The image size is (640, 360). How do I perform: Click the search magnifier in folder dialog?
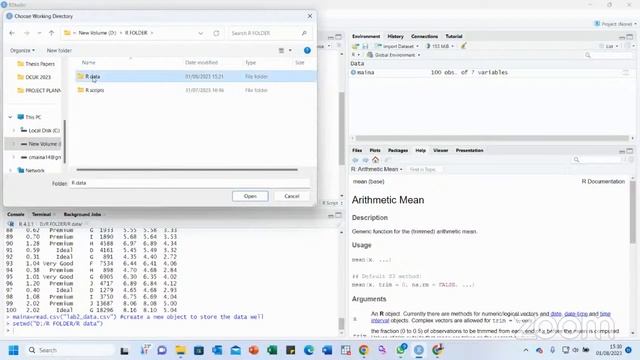(x=304, y=33)
